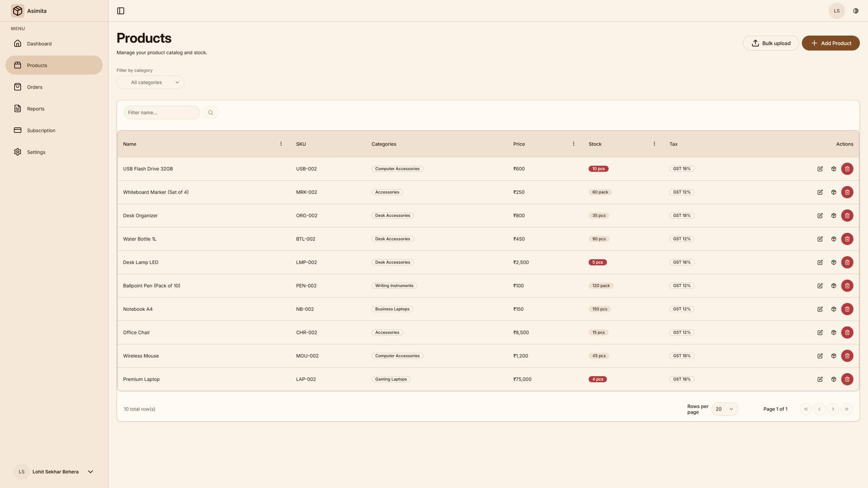Click the search icon beside the name filter

pos(210,112)
